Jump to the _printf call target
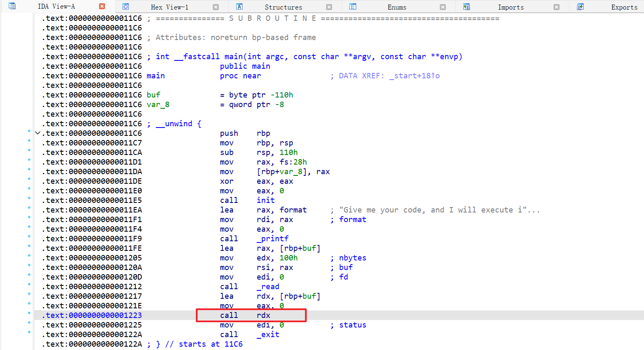 click(272, 239)
